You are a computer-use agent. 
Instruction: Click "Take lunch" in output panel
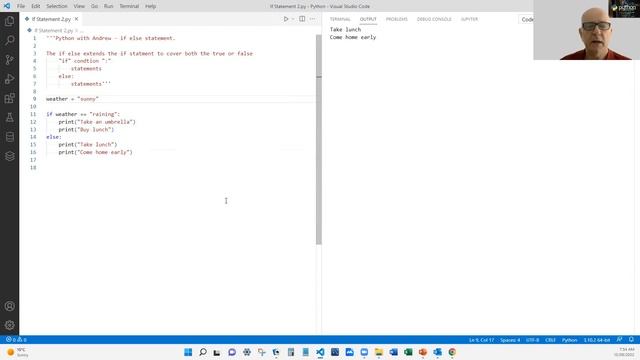tap(345, 29)
